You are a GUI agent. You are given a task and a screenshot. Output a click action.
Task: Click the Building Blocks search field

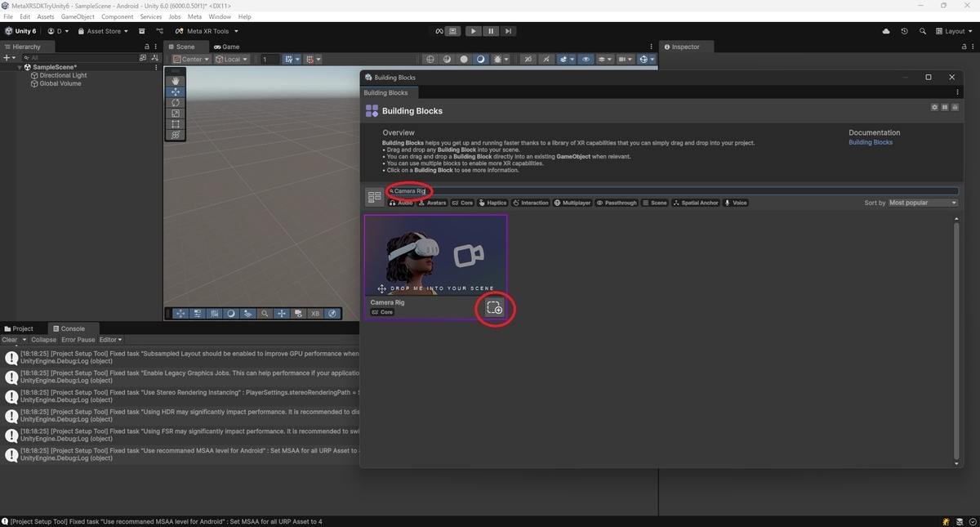pos(672,191)
